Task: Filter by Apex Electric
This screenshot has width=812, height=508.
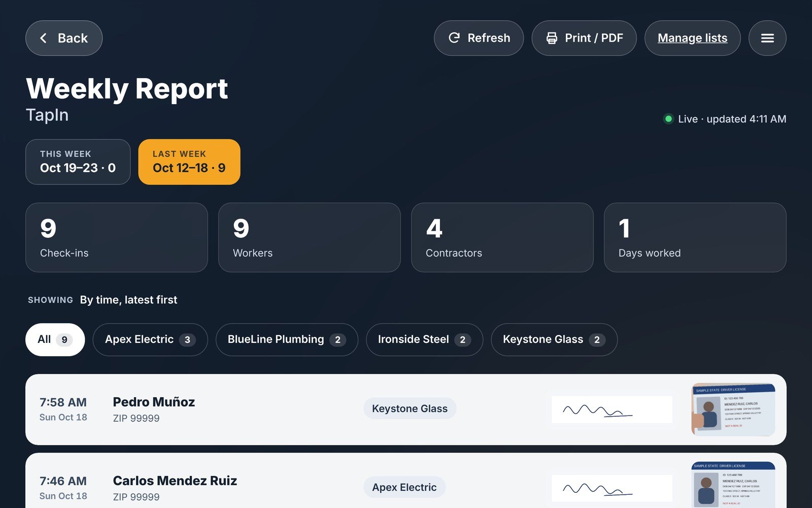Action: (150, 339)
